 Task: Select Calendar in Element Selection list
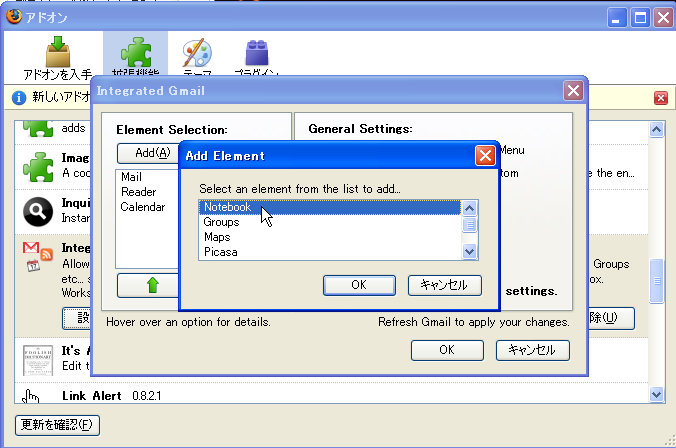coord(147,207)
